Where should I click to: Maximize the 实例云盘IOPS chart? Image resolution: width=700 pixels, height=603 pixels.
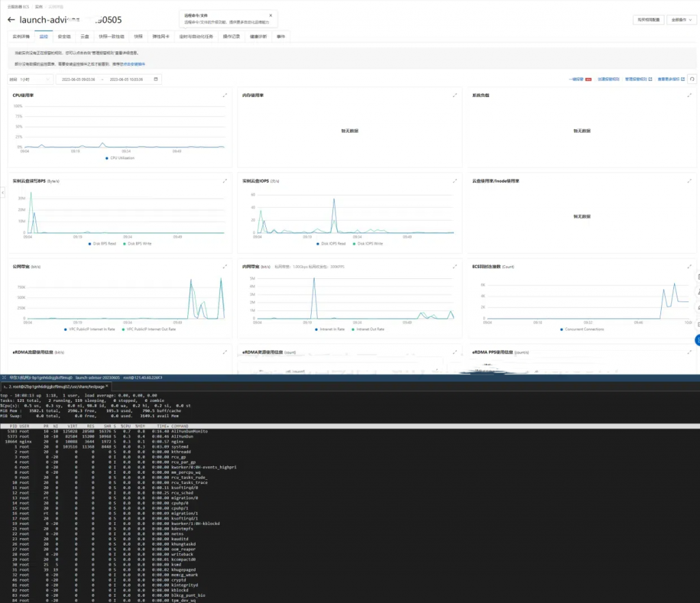click(455, 180)
